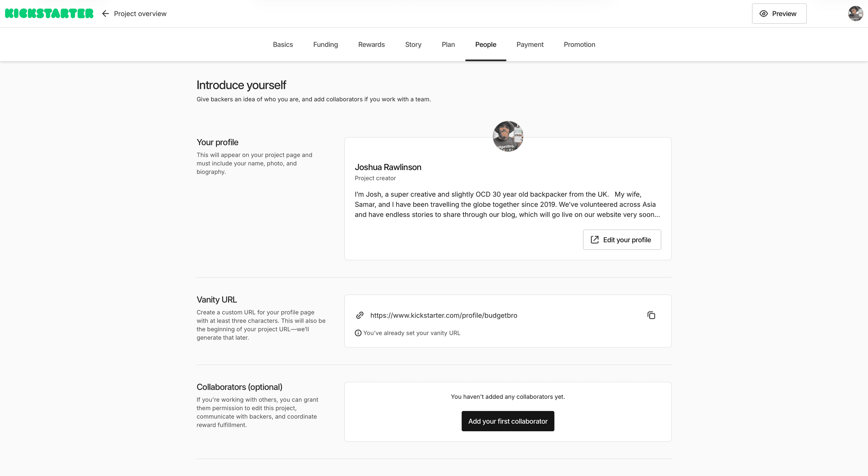Open the Funding tab
The width and height of the screenshot is (868, 476).
pos(325,44)
